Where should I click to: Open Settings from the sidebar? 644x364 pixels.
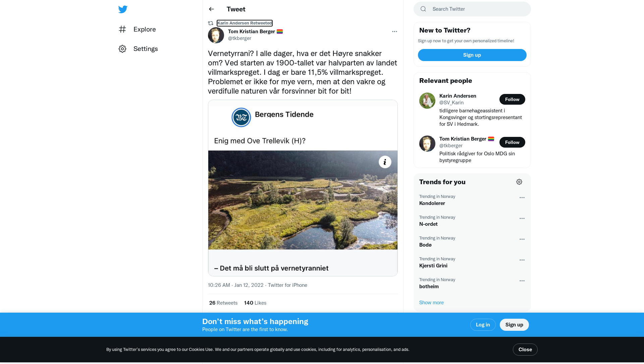pyautogui.click(x=138, y=49)
